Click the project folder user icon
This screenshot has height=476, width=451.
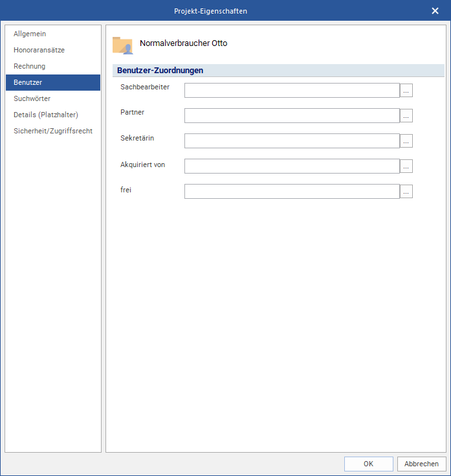click(123, 45)
